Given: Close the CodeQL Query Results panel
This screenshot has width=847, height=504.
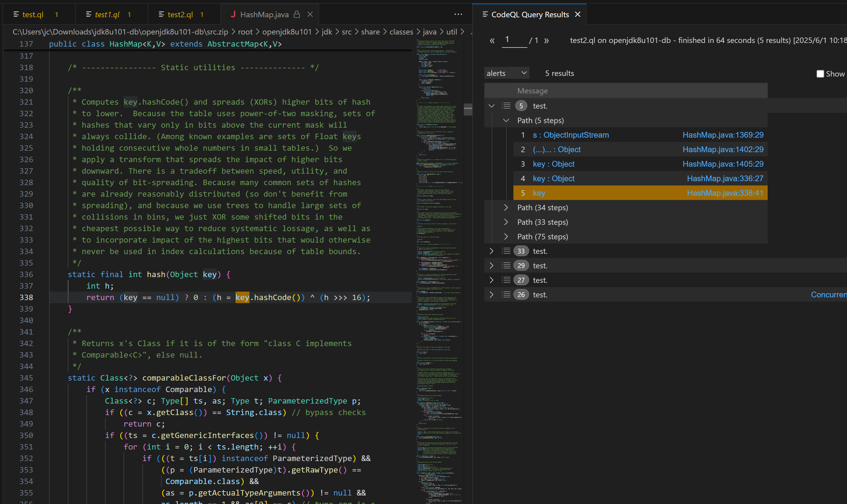Looking at the screenshot, I should [578, 14].
